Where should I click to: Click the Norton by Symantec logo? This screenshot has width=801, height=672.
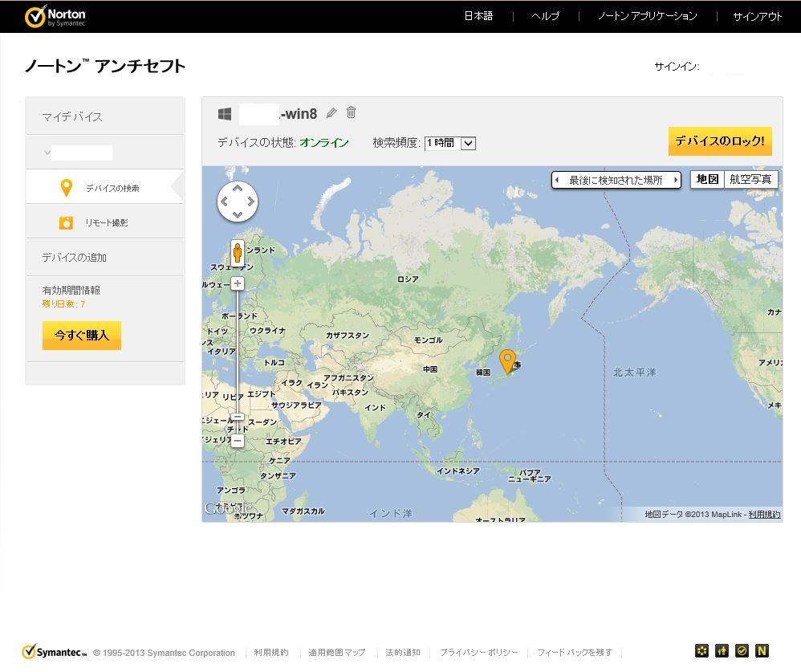55,16
